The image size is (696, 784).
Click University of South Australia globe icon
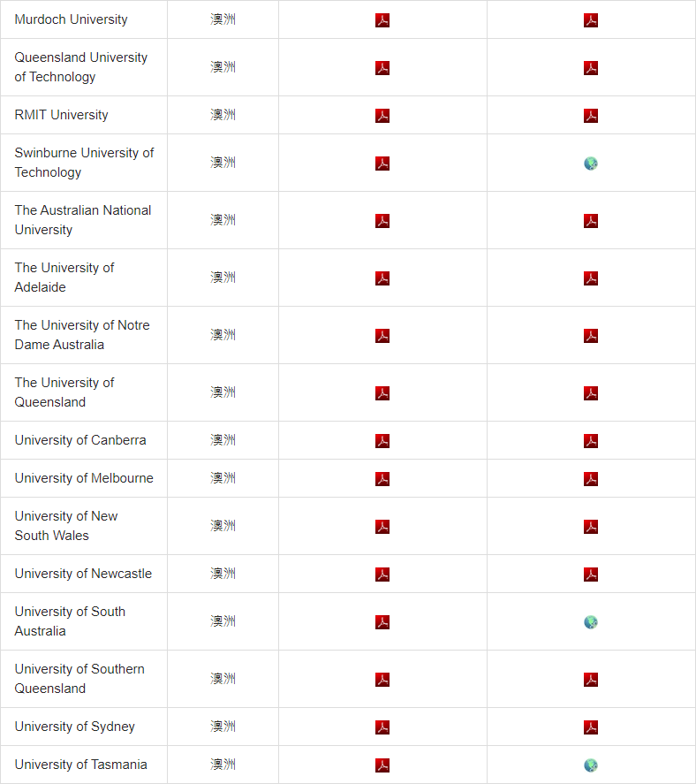pyautogui.click(x=591, y=622)
